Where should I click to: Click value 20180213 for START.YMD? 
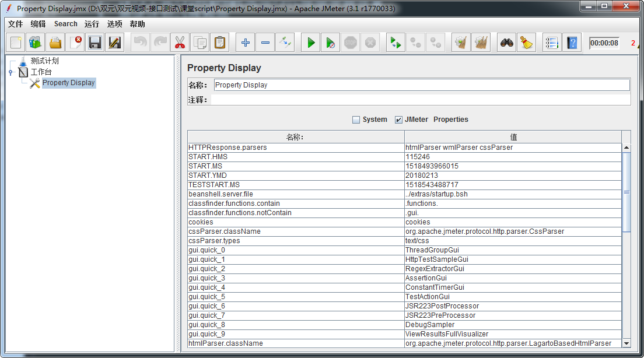513,176
